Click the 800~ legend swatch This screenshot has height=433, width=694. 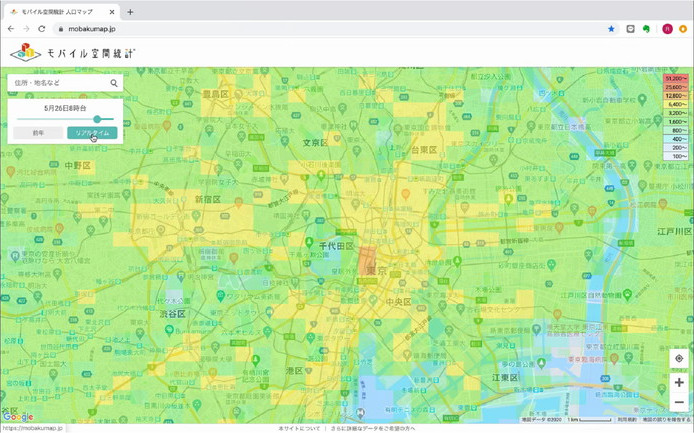point(675,131)
